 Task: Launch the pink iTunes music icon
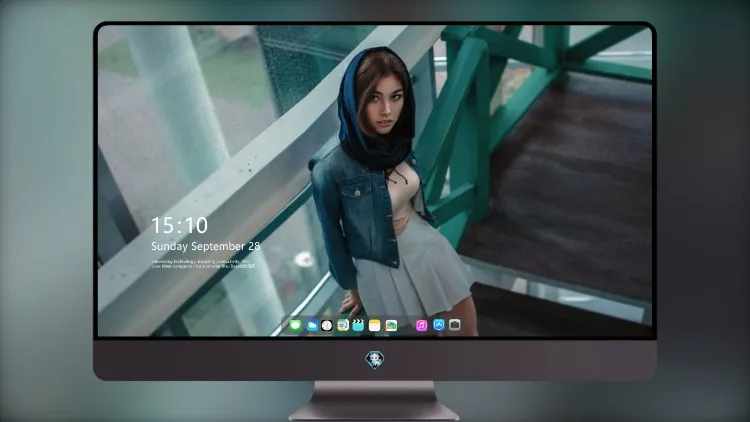point(421,325)
